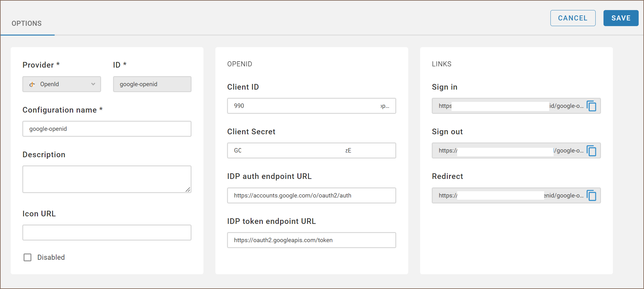Screen dimensions: 644x289
Task: Click the Provider dropdown chevron arrow
Action: [93, 84]
